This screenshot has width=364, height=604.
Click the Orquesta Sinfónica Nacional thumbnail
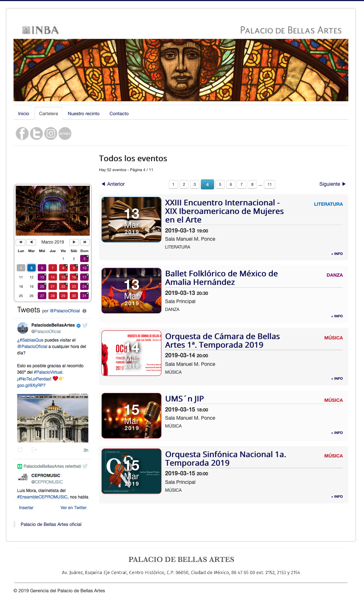(x=131, y=471)
